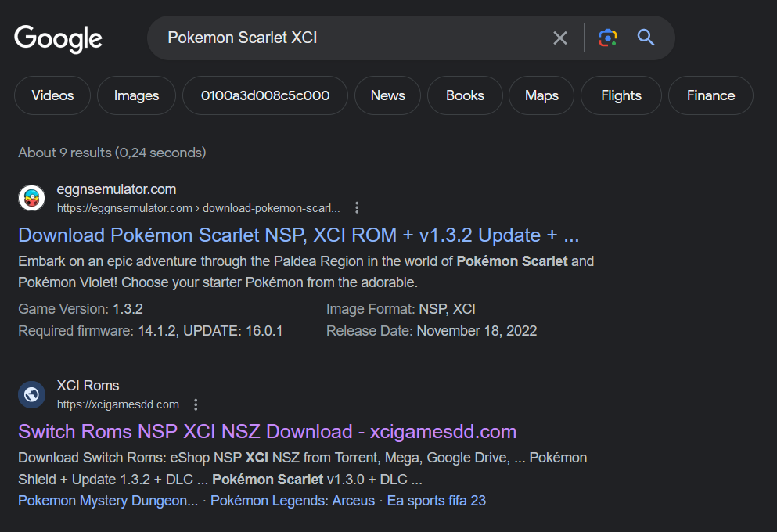Screen dimensions: 777x532
Task: Click the eggnsemulator.com breadcrumb URL
Action: pos(198,208)
